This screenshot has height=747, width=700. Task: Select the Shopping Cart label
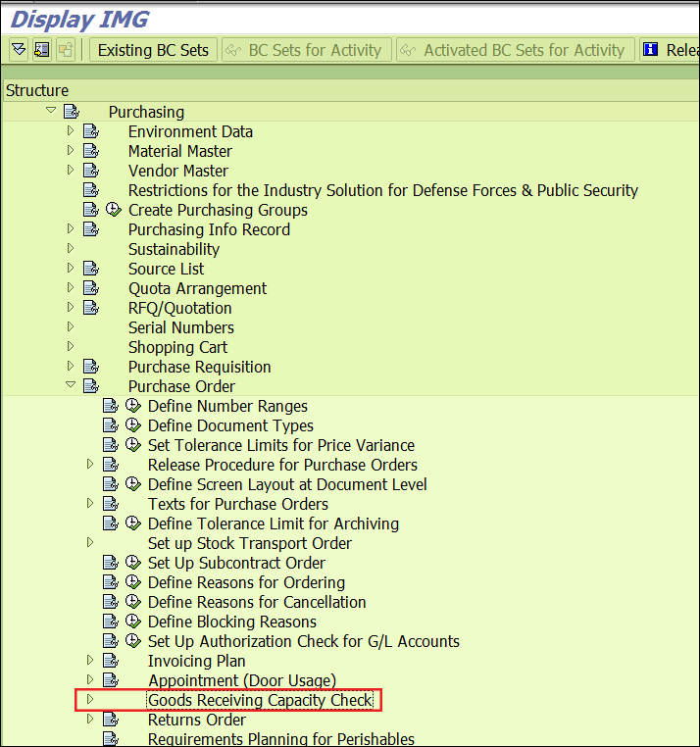(x=177, y=347)
